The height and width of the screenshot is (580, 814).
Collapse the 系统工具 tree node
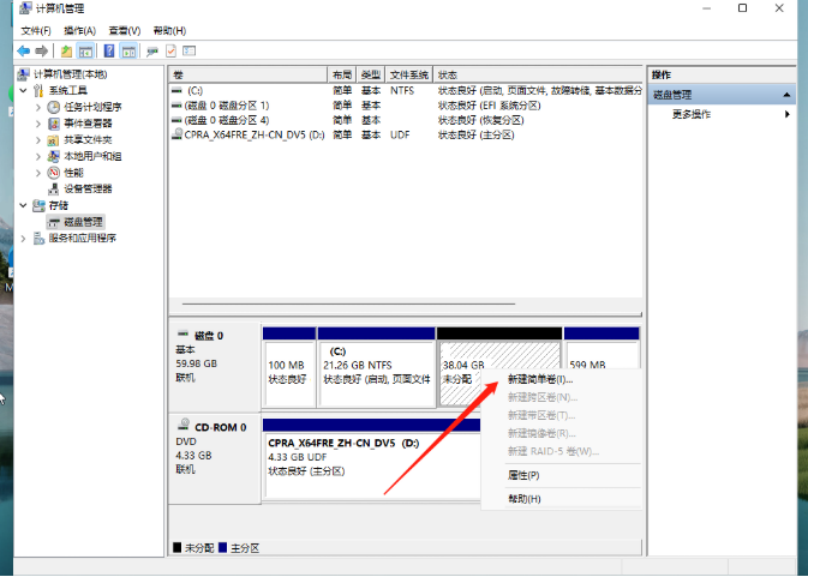click(x=23, y=91)
